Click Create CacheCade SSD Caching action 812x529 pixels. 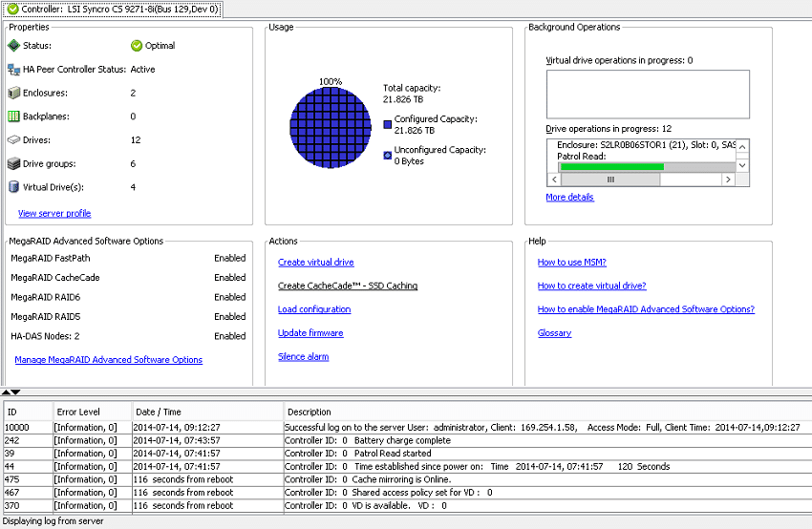[x=348, y=286]
